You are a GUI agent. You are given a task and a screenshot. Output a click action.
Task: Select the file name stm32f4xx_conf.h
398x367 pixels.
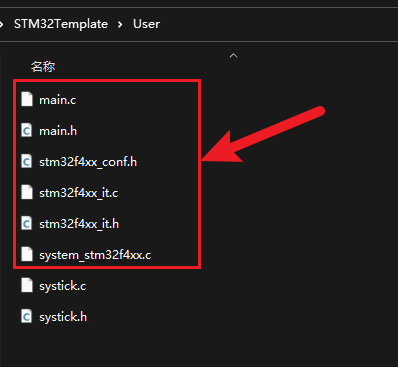tap(88, 162)
